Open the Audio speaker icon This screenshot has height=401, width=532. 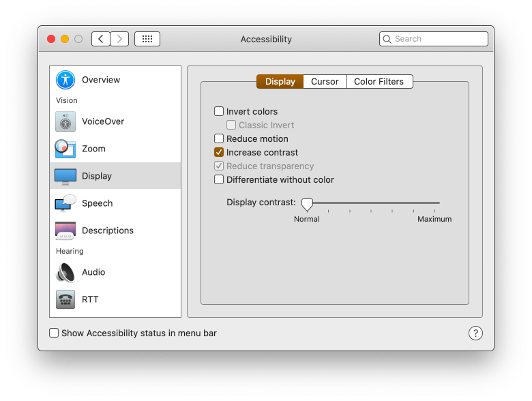click(x=65, y=272)
